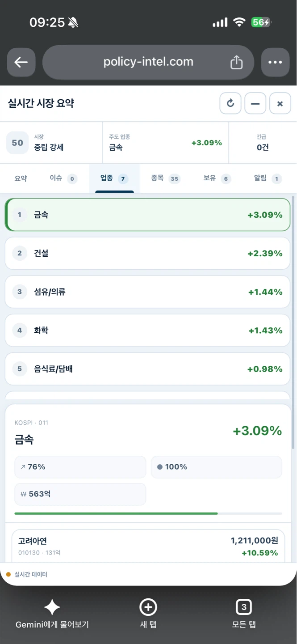This screenshot has height=644, width=297.
Task: Expand the 화학 sector row
Action: pos(147,330)
